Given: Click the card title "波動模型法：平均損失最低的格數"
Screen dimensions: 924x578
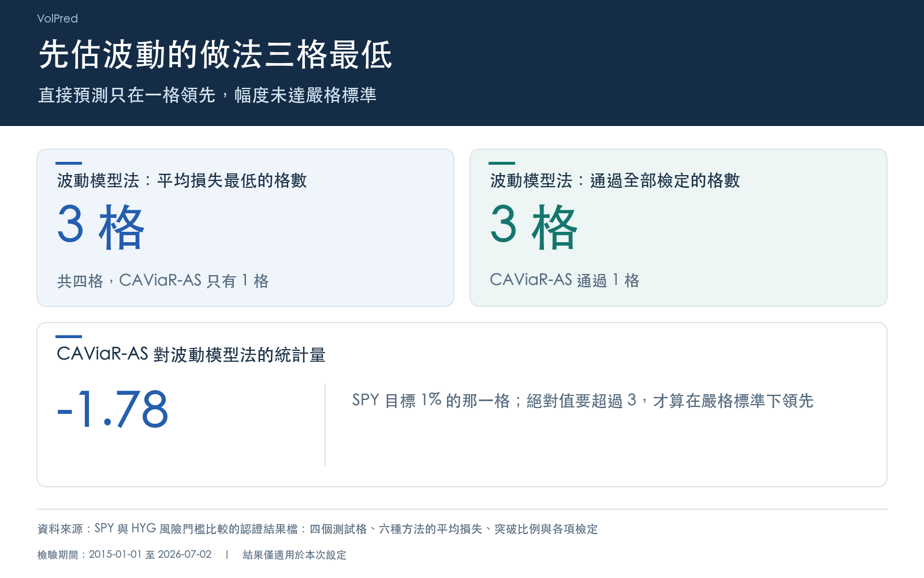Looking at the screenshot, I should click(x=182, y=180).
